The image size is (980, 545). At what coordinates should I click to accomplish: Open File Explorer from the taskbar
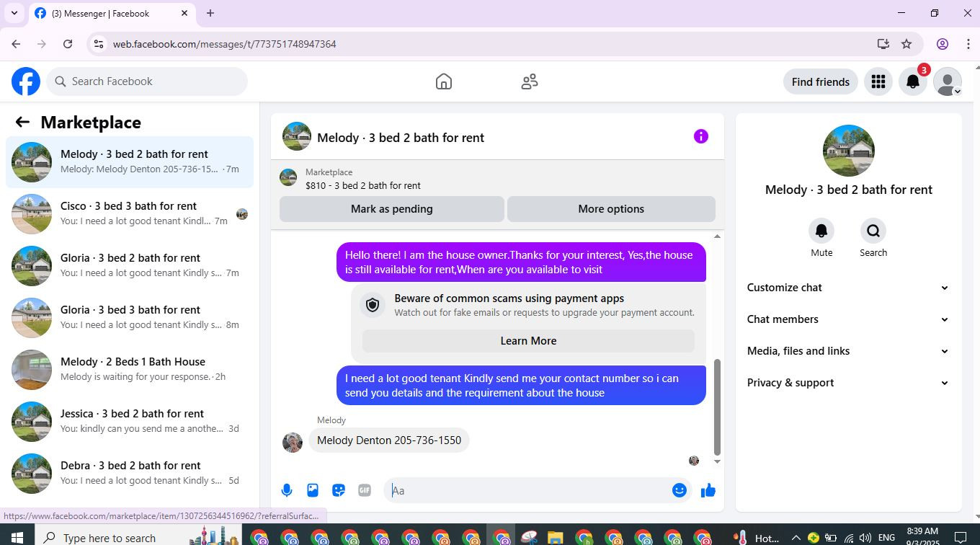[x=555, y=538]
